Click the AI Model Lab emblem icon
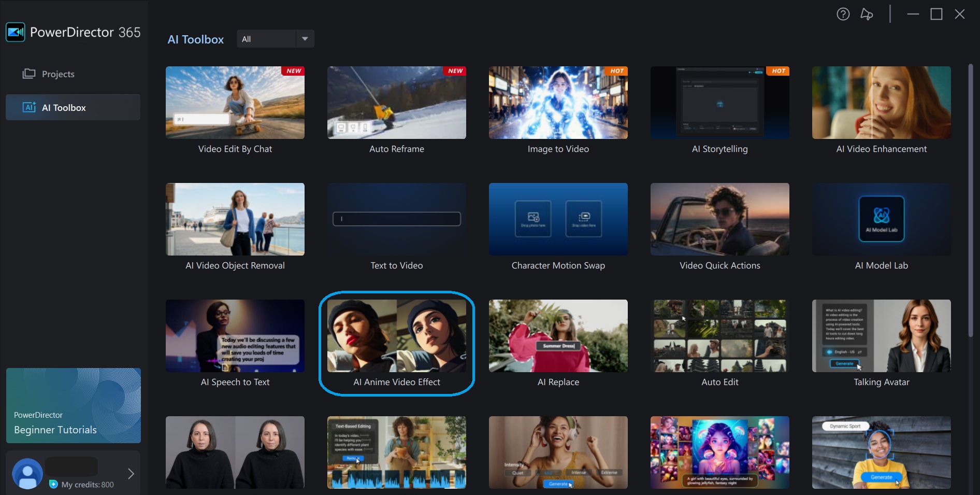Screen dimensions: 980x495 [x=882, y=219]
